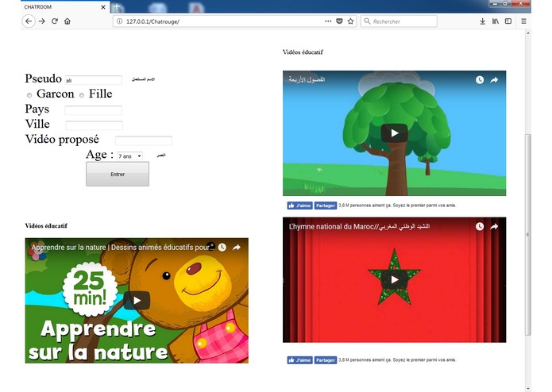
Task: Close the CHATROOM tab
Action: click(x=103, y=7)
